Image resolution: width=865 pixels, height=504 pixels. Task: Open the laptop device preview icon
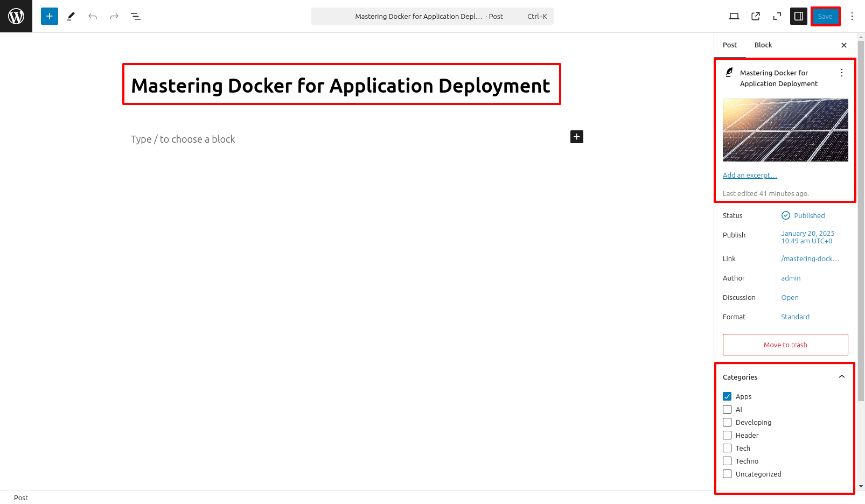coord(734,16)
